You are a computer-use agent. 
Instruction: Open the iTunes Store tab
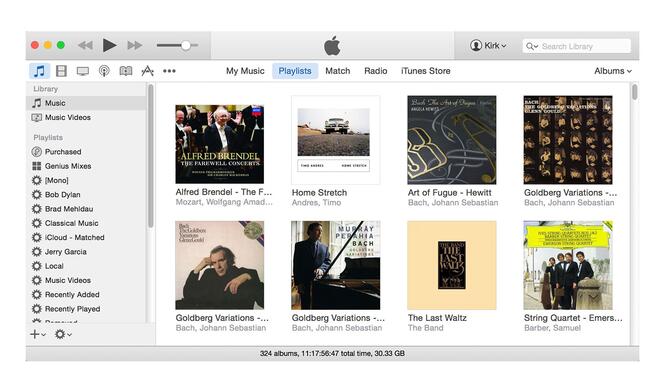(x=426, y=71)
